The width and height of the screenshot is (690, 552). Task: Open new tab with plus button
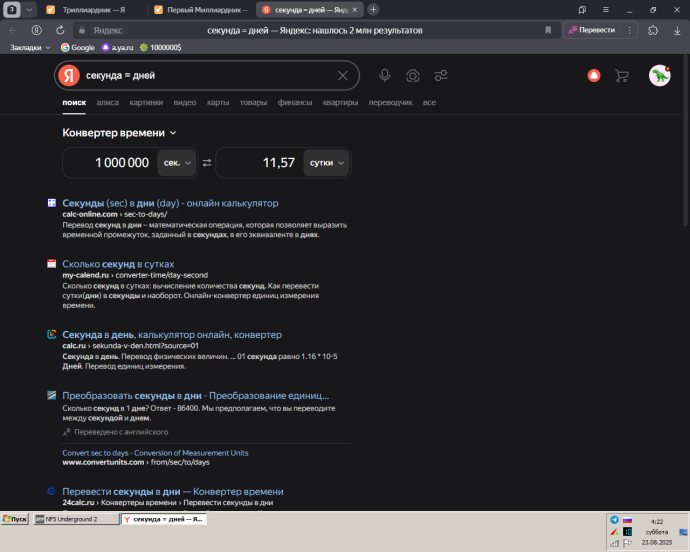[373, 10]
